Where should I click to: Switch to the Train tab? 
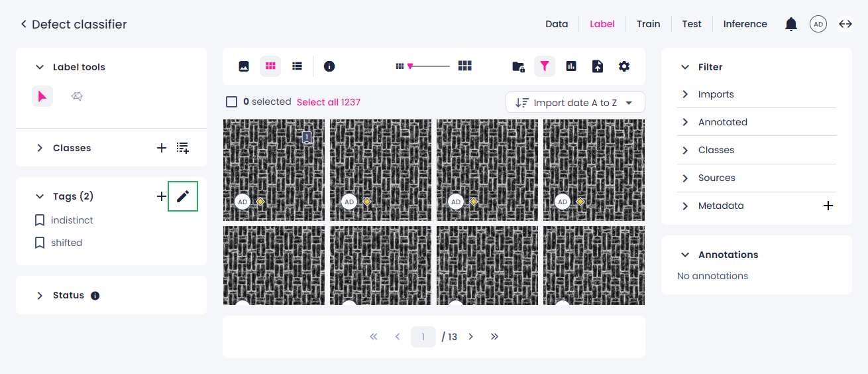pyautogui.click(x=649, y=24)
